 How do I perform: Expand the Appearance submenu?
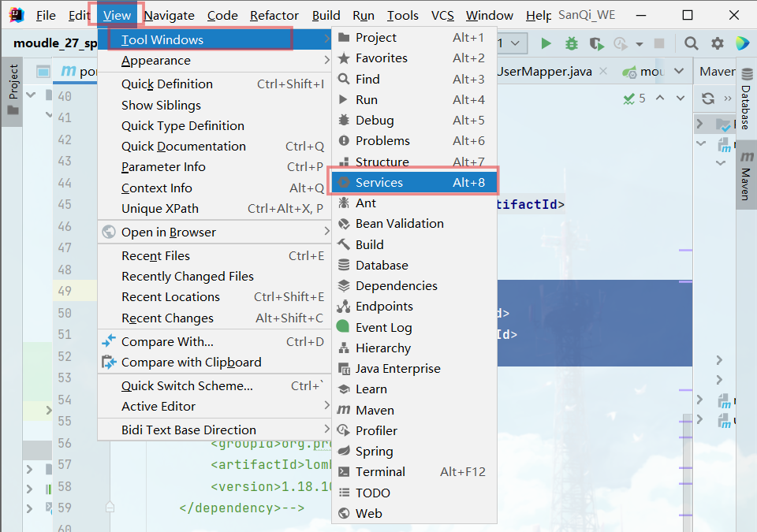[214, 61]
